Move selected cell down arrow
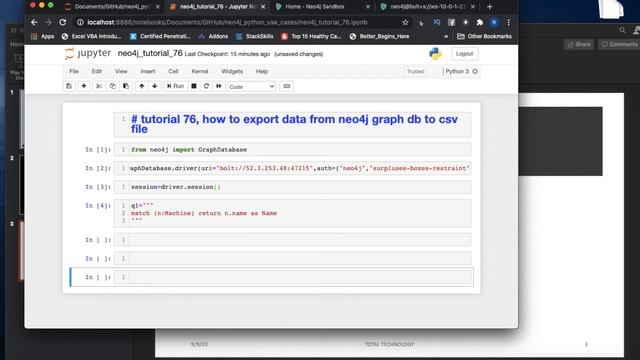The width and height of the screenshot is (640, 360). (x=155, y=86)
